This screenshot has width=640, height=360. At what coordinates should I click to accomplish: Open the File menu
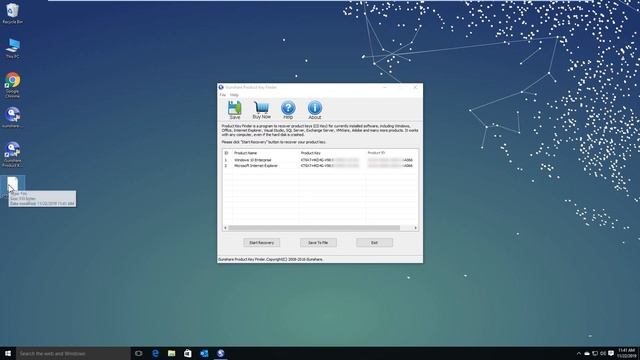coord(222,95)
